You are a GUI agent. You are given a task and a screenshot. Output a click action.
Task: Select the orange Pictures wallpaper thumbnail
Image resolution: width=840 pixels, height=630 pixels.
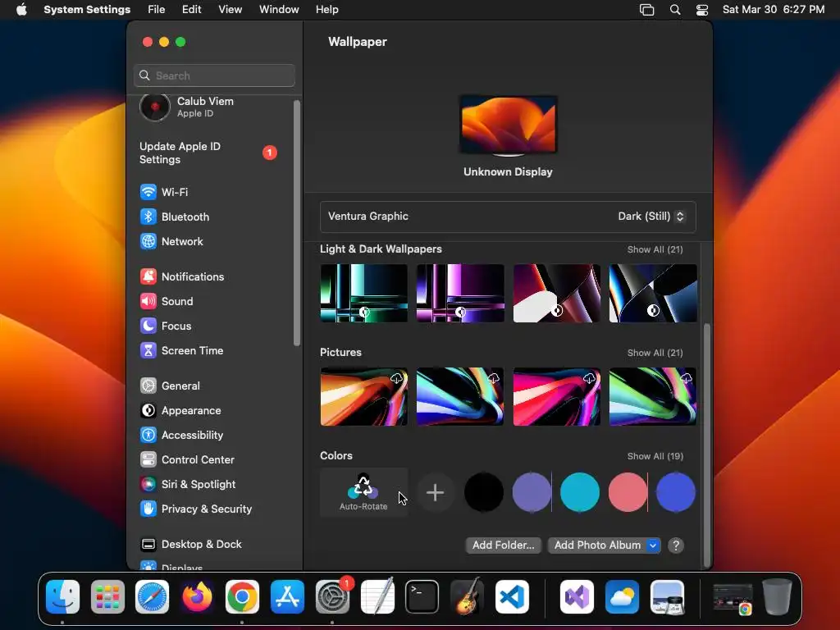[x=363, y=396]
